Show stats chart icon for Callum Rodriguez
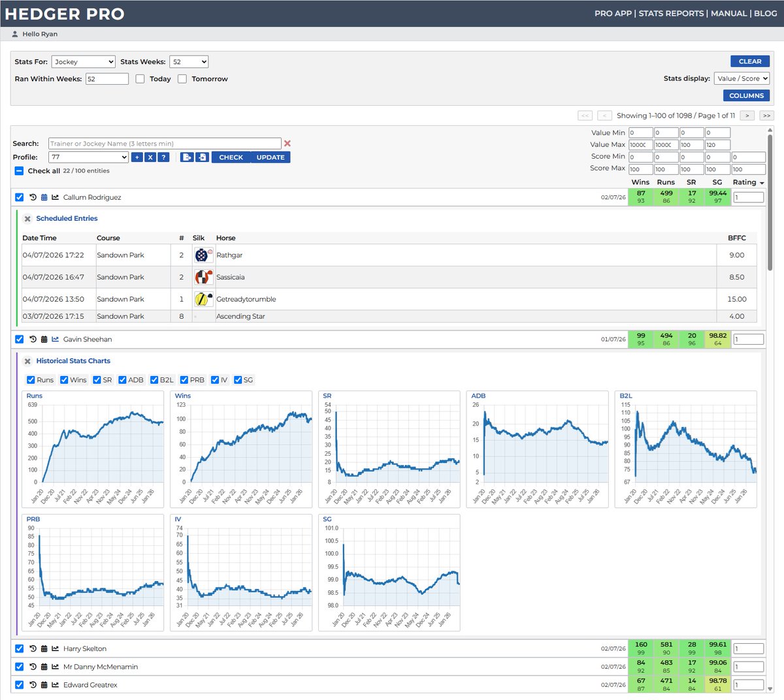The image size is (784, 700). 55,197
